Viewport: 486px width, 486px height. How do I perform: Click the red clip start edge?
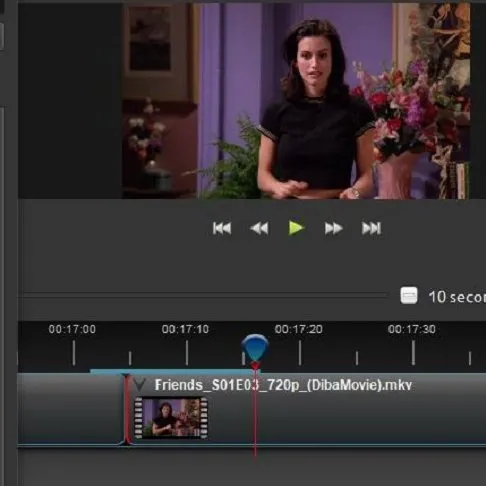click(x=126, y=409)
